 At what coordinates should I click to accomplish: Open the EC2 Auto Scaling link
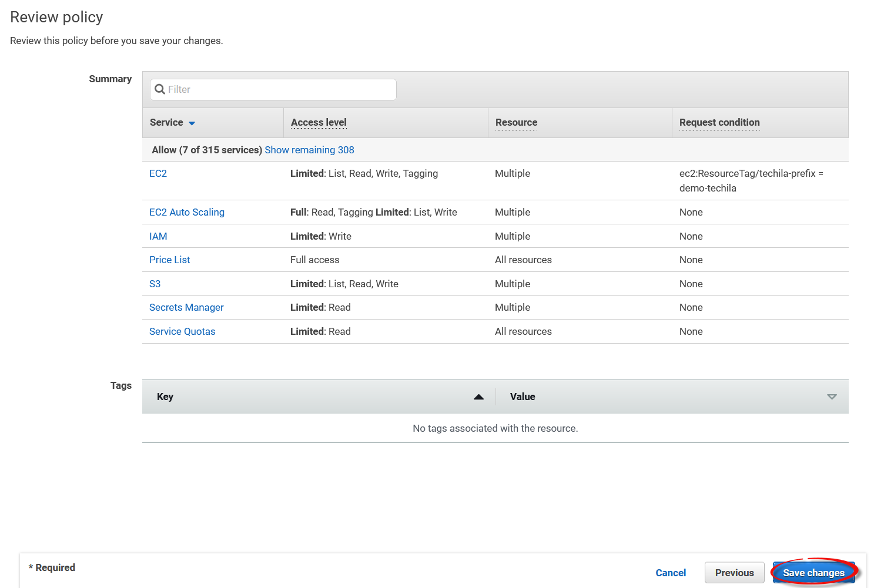[186, 212]
